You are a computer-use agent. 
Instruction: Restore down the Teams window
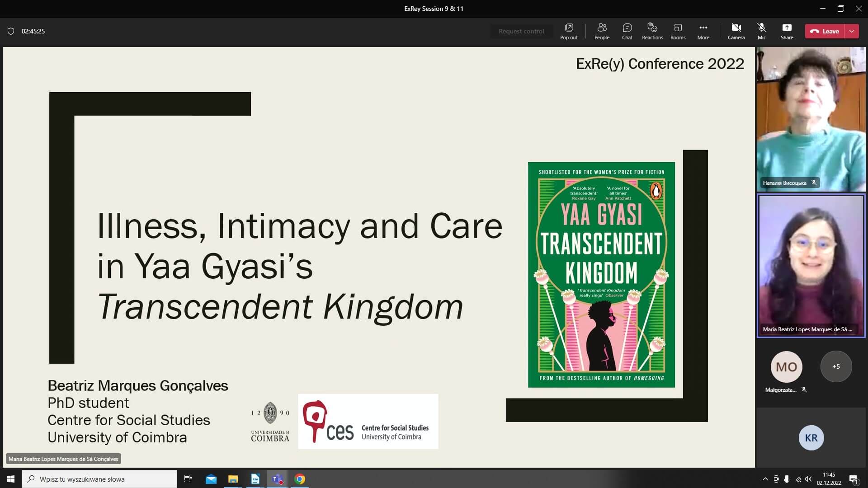[x=840, y=9]
